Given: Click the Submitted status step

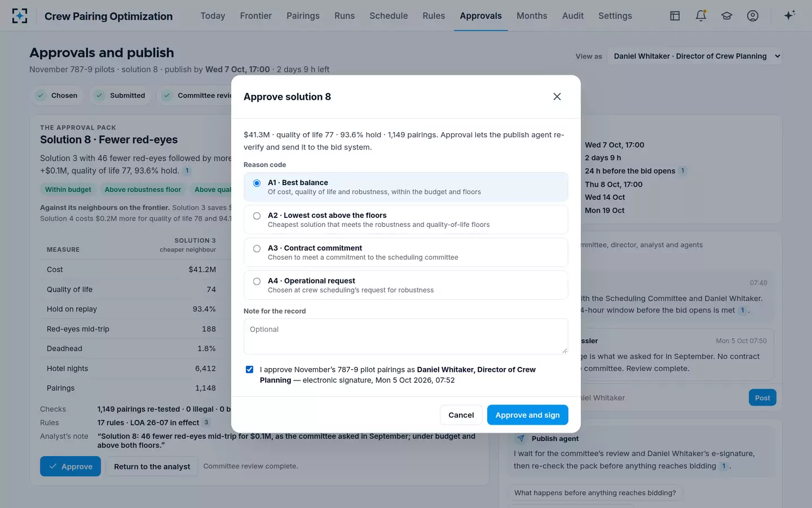Looking at the screenshot, I should (120, 95).
